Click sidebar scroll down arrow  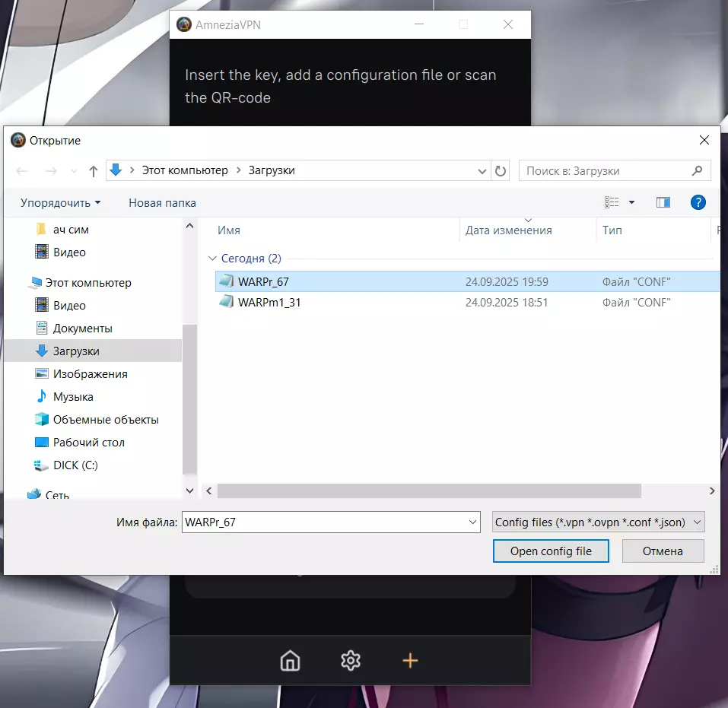tap(189, 491)
